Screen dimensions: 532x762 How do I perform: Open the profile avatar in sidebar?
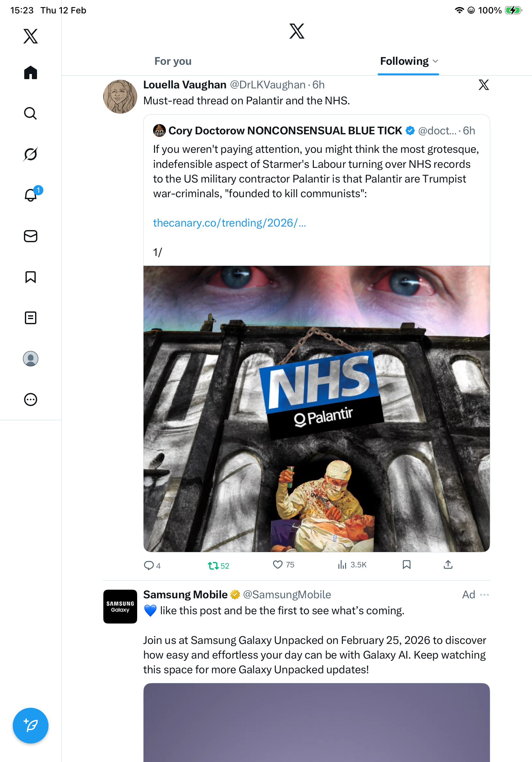click(31, 358)
